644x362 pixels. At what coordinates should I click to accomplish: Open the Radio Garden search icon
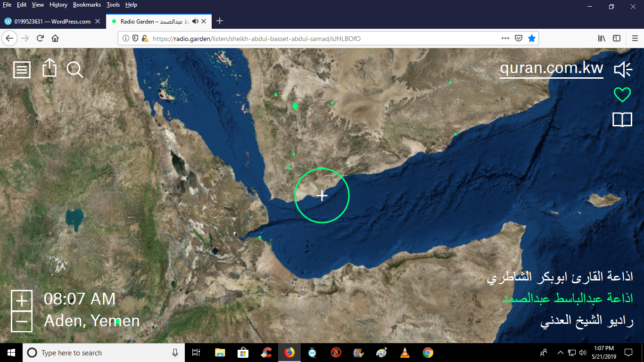coord(74,70)
